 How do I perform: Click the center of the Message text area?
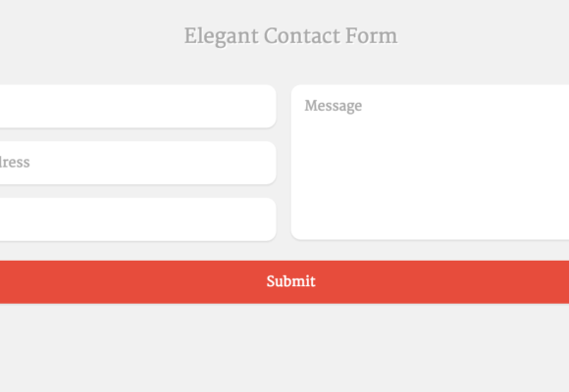tap(430, 162)
